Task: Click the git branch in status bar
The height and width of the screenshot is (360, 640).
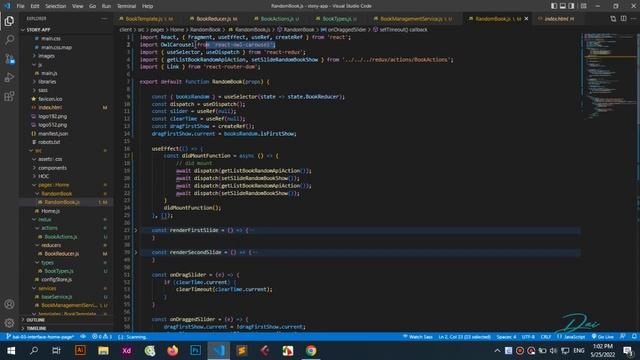Action: 40,337
